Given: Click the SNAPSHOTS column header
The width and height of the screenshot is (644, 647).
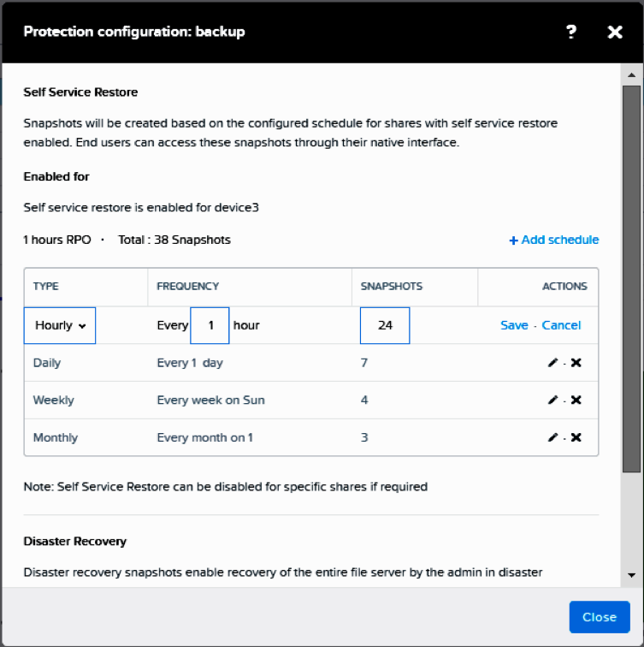Looking at the screenshot, I should tap(392, 287).
